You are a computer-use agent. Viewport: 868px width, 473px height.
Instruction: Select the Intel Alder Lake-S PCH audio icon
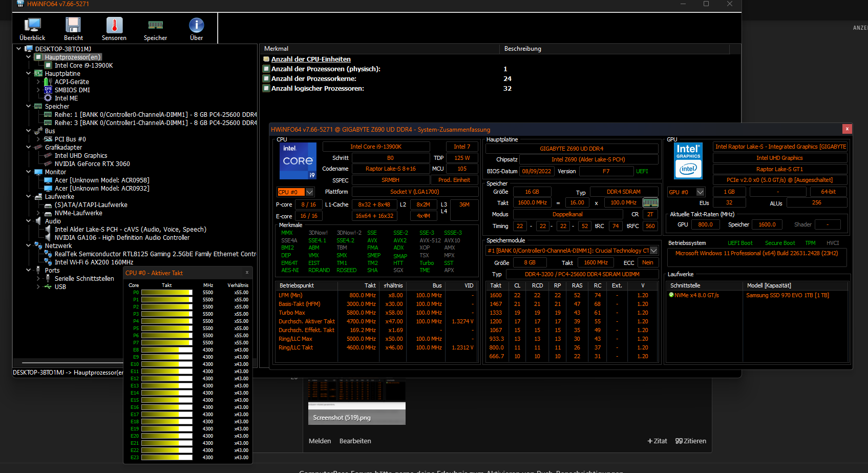(x=48, y=229)
